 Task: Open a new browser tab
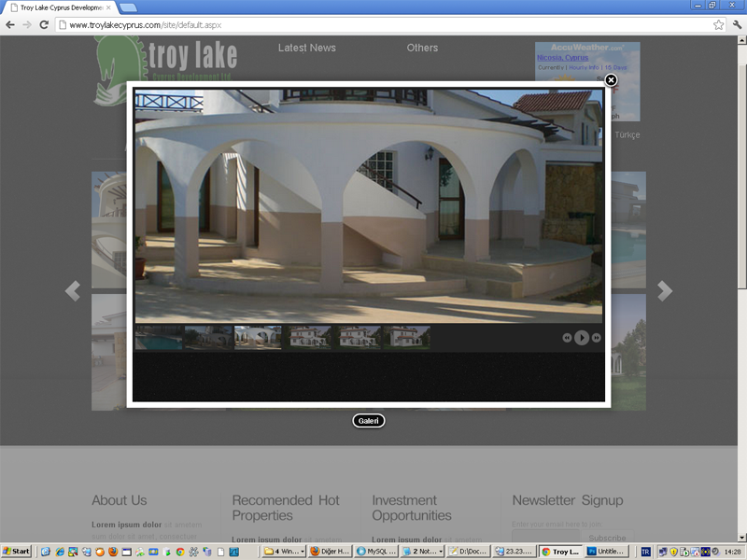128,7
